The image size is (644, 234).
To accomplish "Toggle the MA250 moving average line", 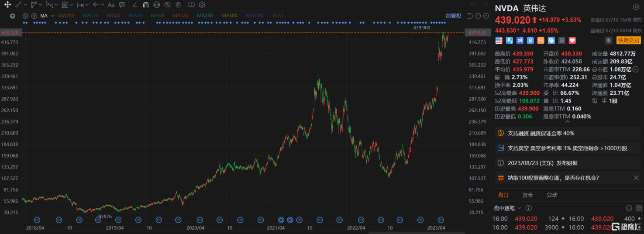I will (205, 16).
